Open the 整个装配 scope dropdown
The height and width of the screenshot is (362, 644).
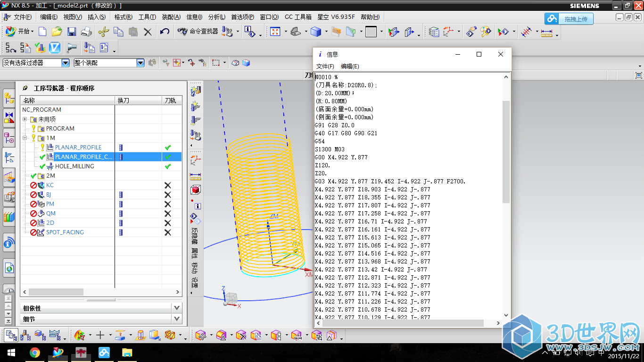140,63
